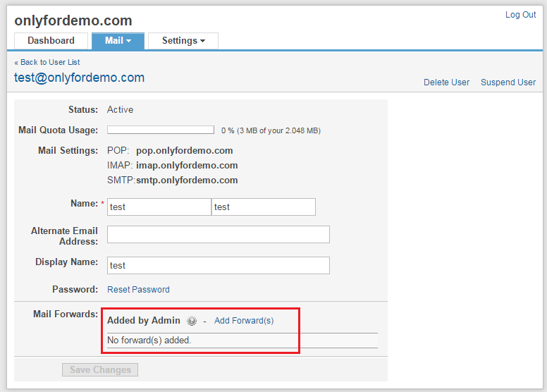The height and width of the screenshot is (392, 547).
Task: Switch to the Dashboard tab
Action: point(51,41)
